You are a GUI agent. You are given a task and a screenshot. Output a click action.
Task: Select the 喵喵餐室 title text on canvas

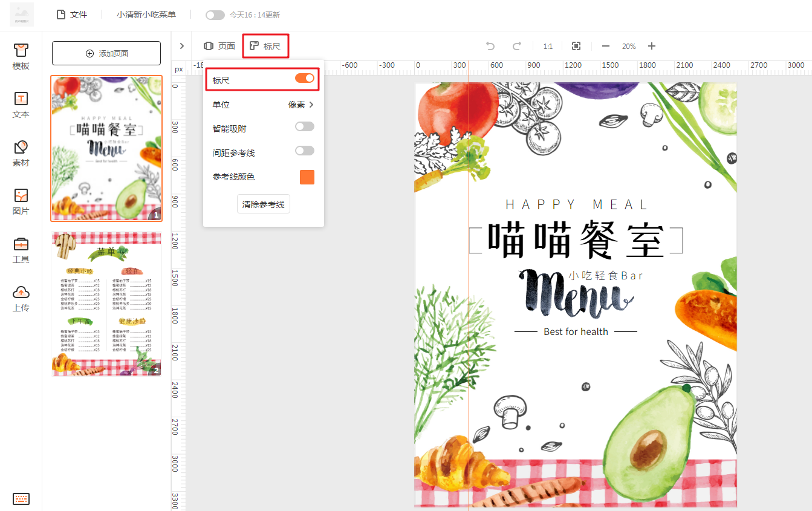pos(576,239)
